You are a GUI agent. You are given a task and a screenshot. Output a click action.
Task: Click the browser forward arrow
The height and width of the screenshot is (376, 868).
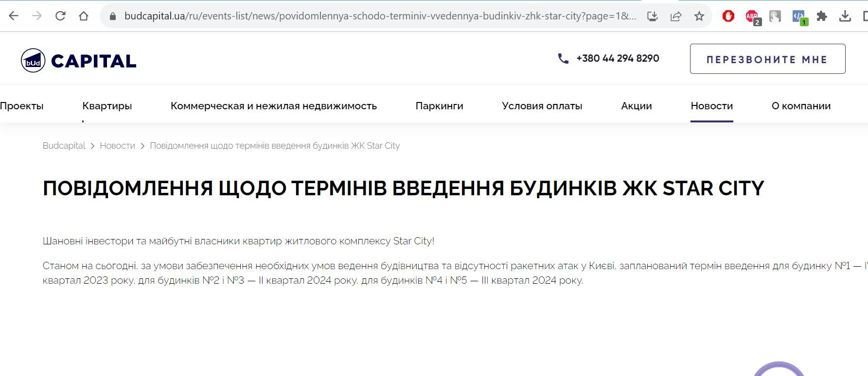click(x=37, y=16)
